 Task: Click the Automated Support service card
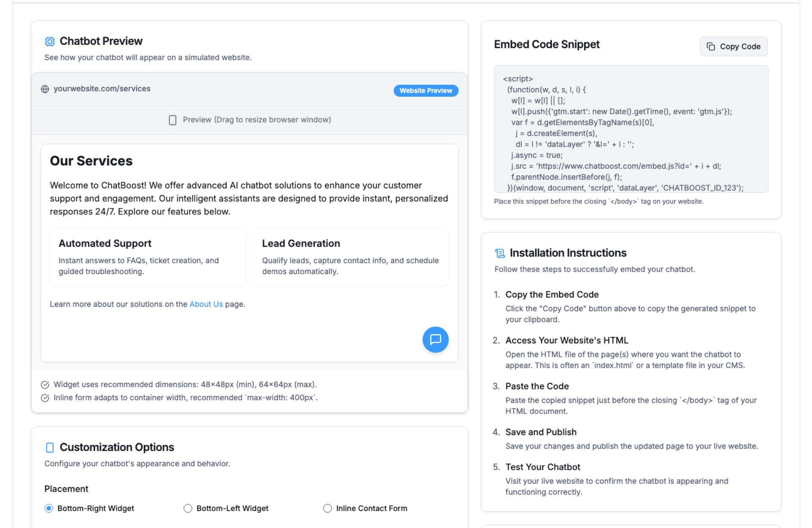click(147, 256)
